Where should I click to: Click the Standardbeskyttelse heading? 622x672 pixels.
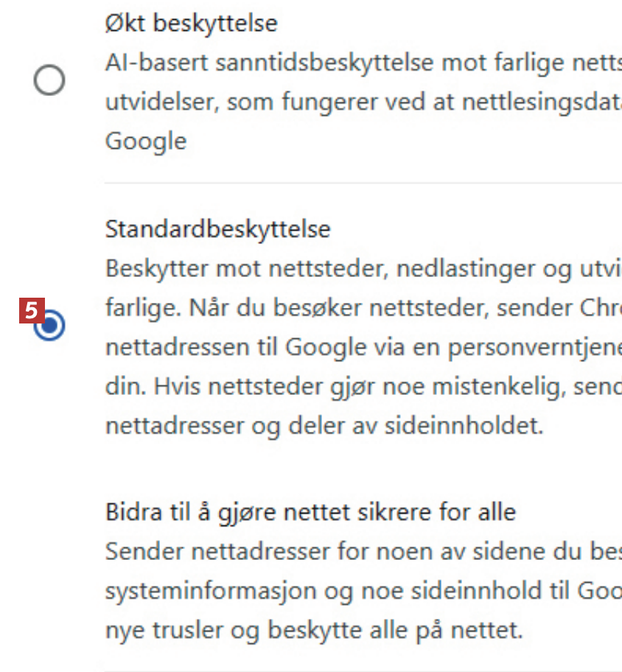click(218, 229)
